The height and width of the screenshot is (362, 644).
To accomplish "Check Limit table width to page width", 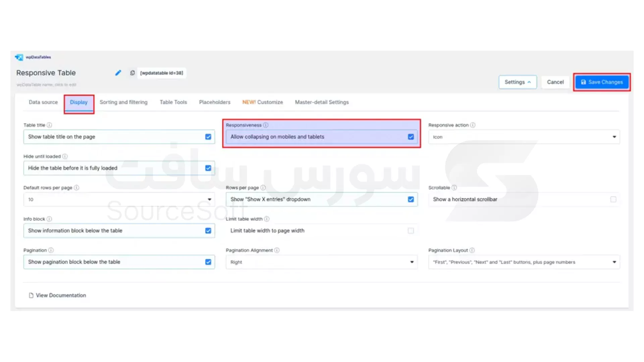I will 411,231.
